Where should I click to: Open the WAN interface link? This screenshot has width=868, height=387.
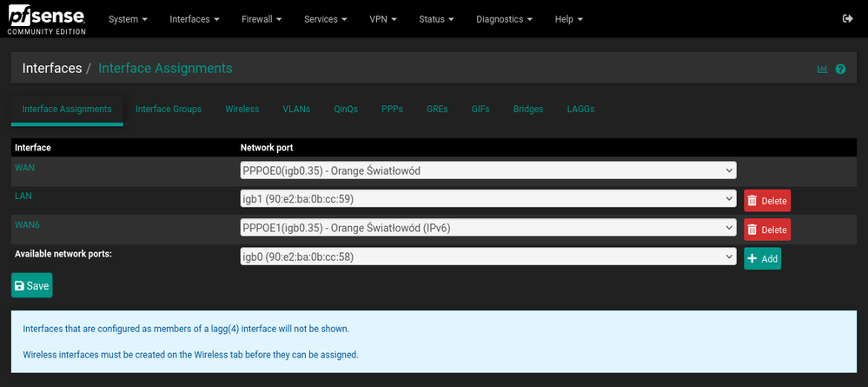point(24,167)
